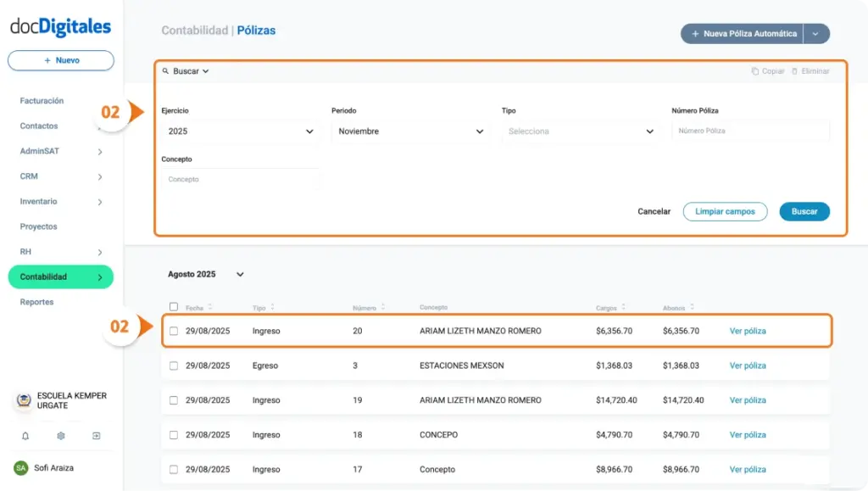Click the settings gear icon

click(x=60, y=435)
